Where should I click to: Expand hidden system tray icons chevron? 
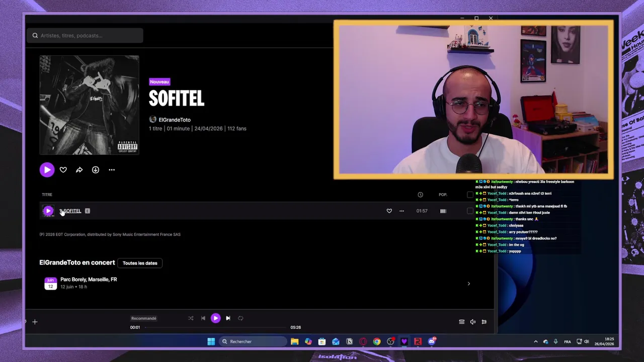(x=535, y=342)
